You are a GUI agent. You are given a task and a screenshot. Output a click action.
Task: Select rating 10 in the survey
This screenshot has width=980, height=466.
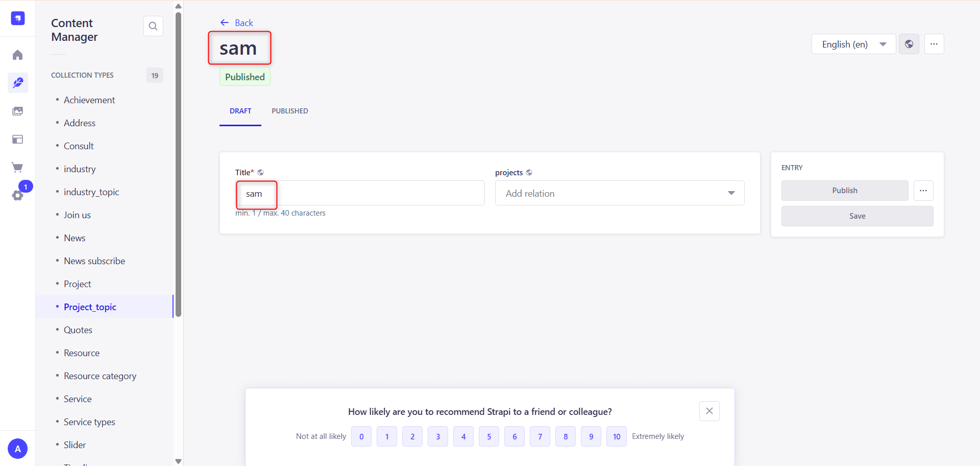(617, 436)
